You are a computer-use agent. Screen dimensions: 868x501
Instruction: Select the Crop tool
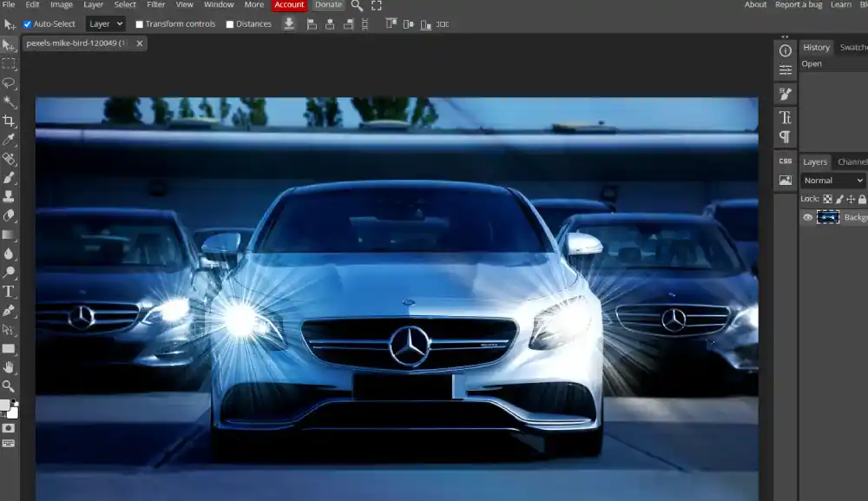9,121
